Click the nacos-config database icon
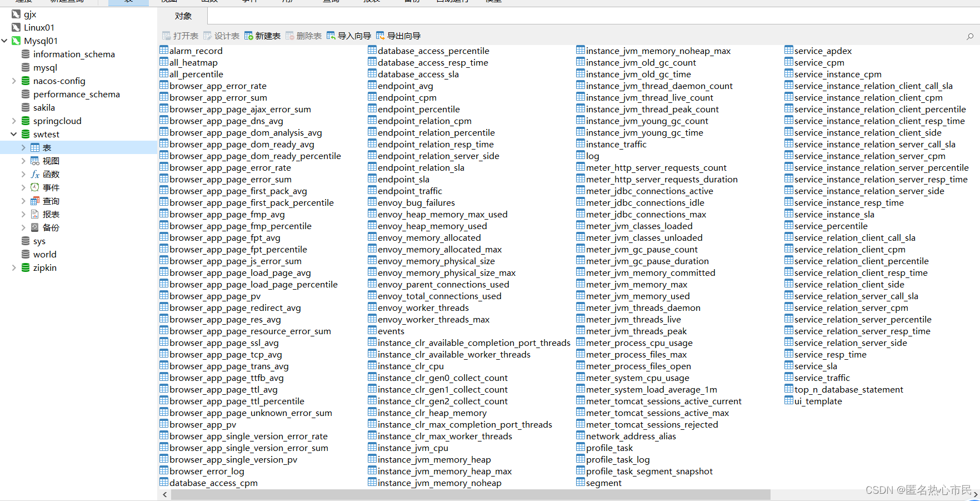 click(x=26, y=81)
